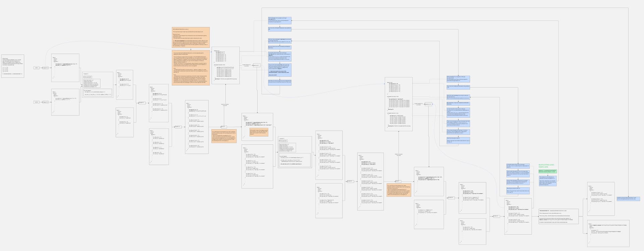
Task: Click the decompositionkeys 10 description note
Action: (x=558, y=216)
